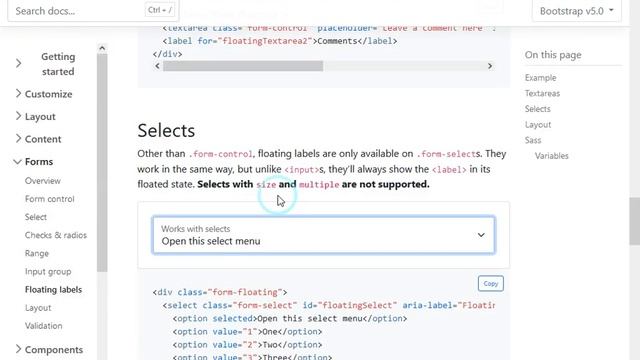Jump to Sass in On this page
This screenshot has width=640, height=360.
tap(533, 140)
